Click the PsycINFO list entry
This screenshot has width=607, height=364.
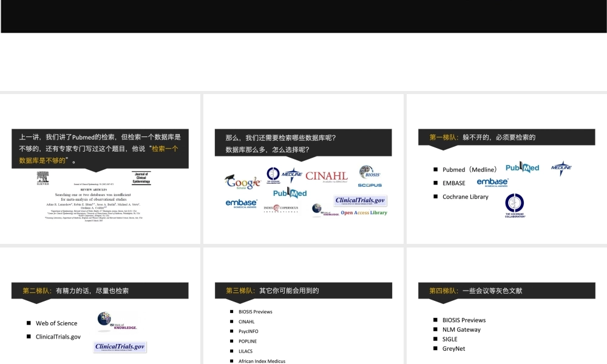248,331
